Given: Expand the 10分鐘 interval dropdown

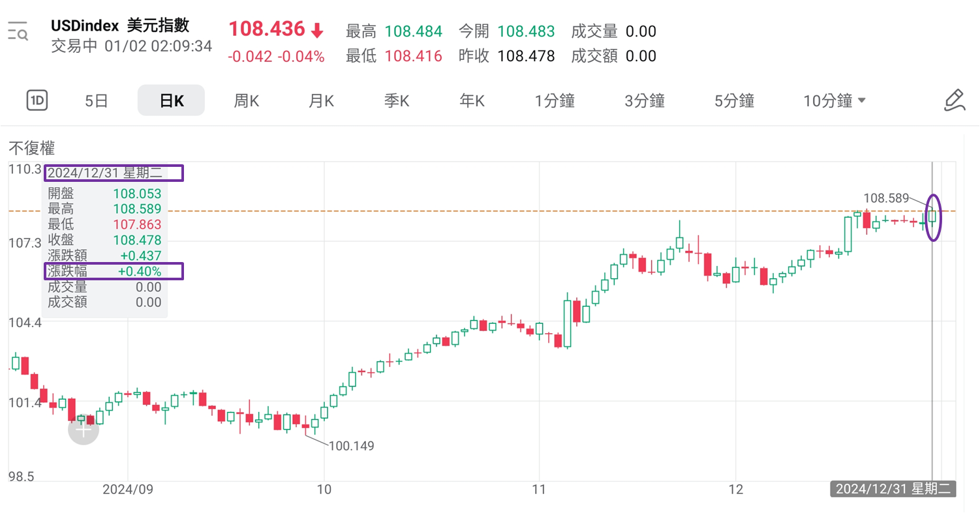Looking at the screenshot, I should coord(835,101).
